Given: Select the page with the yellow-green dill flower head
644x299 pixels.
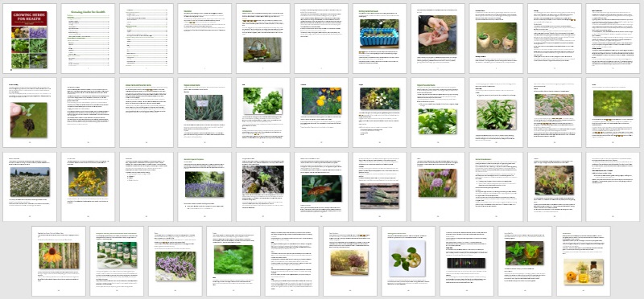Looking at the screenshot, I should click(613, 113).
